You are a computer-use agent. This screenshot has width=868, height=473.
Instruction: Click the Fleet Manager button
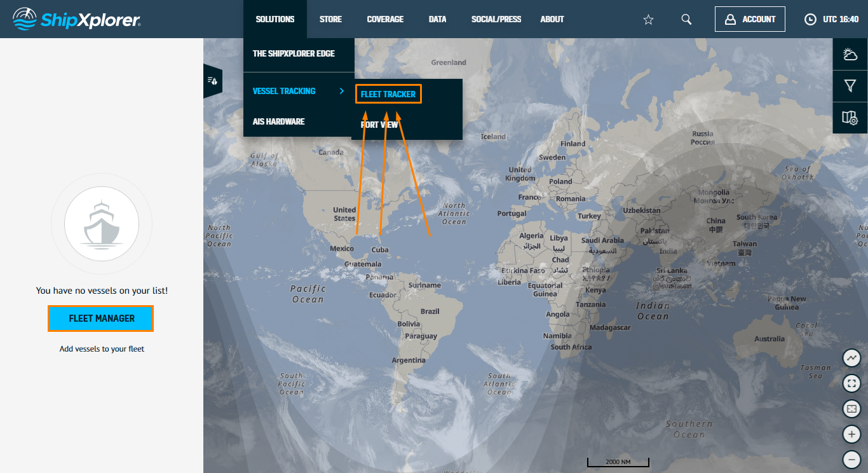(101, 319)
